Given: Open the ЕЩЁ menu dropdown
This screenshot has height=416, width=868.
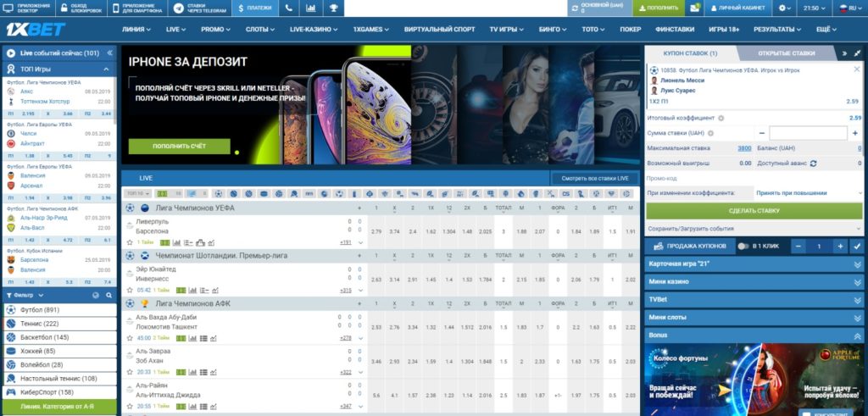Looking at the screenshot, I should pos(826,30).
